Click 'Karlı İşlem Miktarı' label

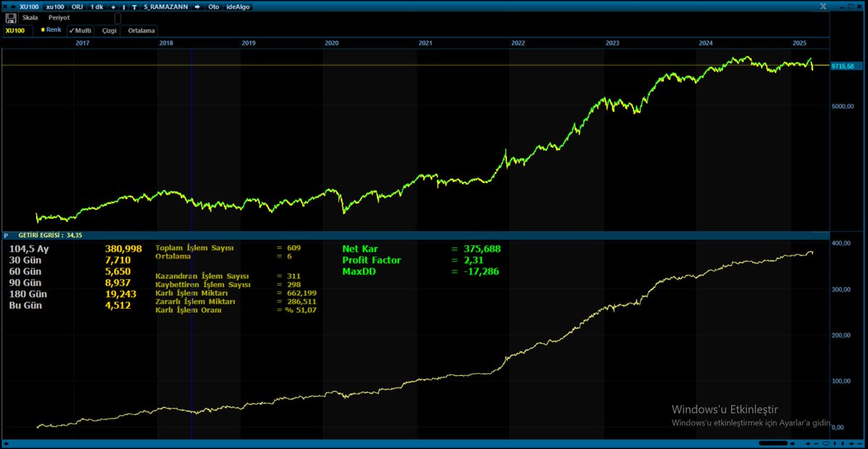[192, 293]
